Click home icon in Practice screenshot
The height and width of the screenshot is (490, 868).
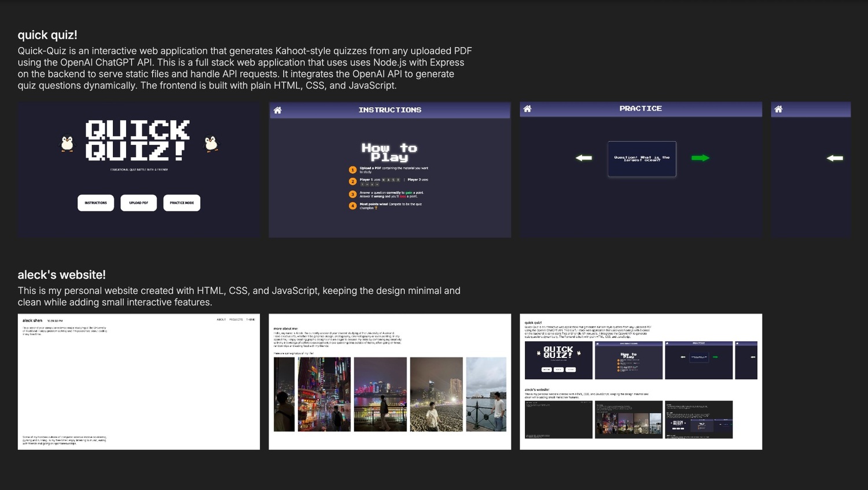coord(527,109)
